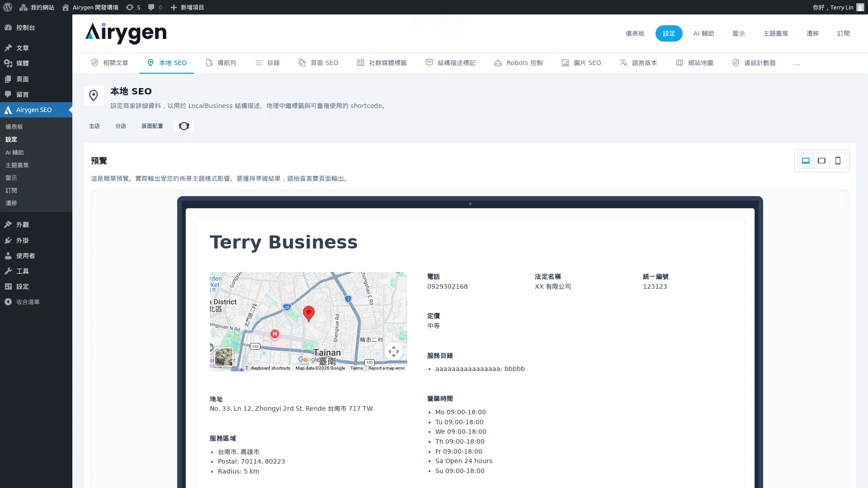
Task: Open the 導航列 tab
Action: pyautogui.click(x=221, y=63)
